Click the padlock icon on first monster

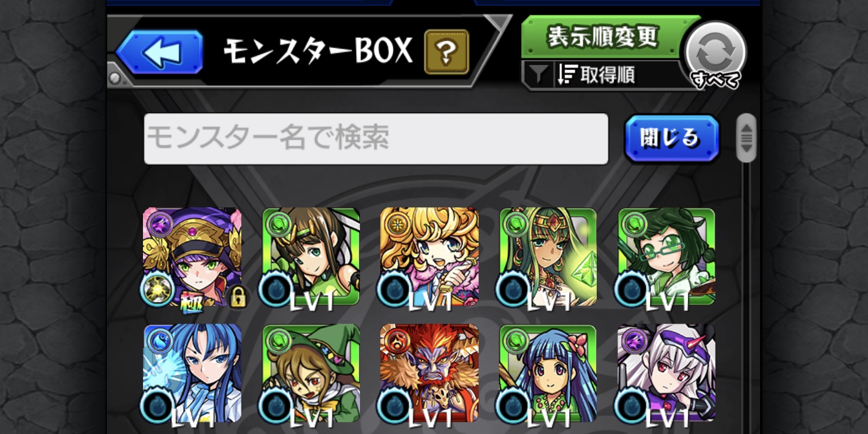tap(236, 296)
